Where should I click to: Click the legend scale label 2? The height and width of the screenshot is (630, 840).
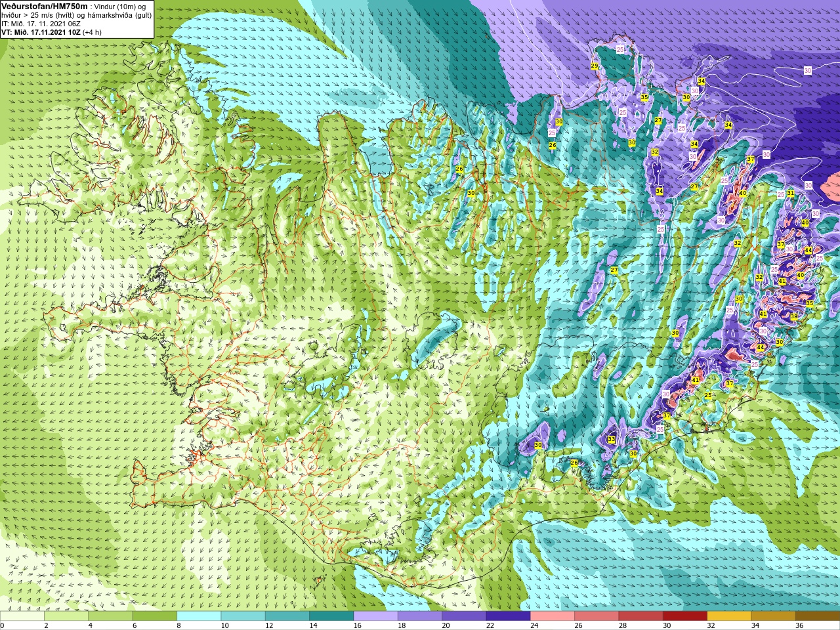46,626
